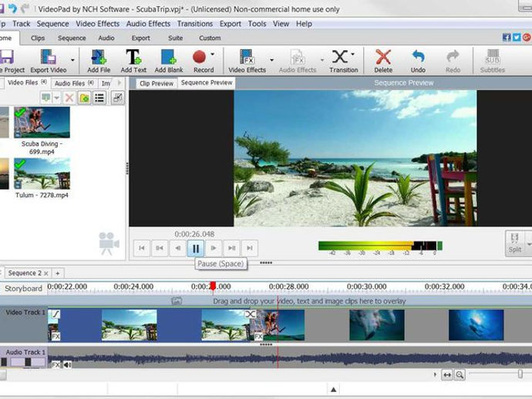Click the Split clip button

click(x=515, y=243)
